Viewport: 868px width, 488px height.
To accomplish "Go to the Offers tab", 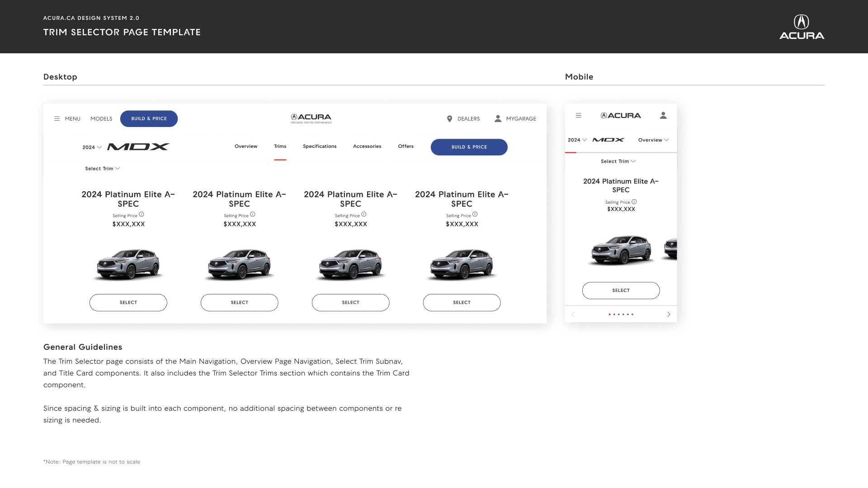I will 406,146.
